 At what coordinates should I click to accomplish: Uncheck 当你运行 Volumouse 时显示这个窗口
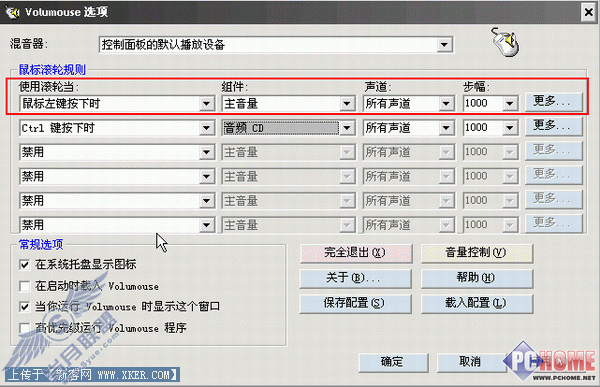click(24, 307)
